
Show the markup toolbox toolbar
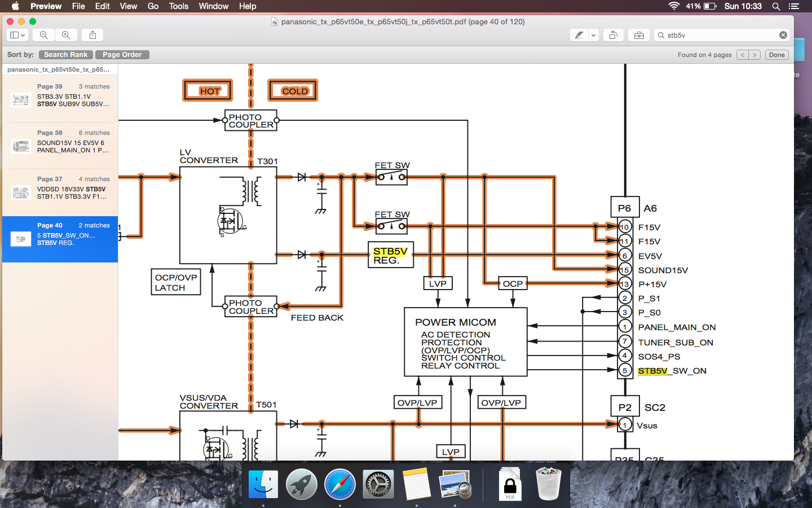[639, 35]
